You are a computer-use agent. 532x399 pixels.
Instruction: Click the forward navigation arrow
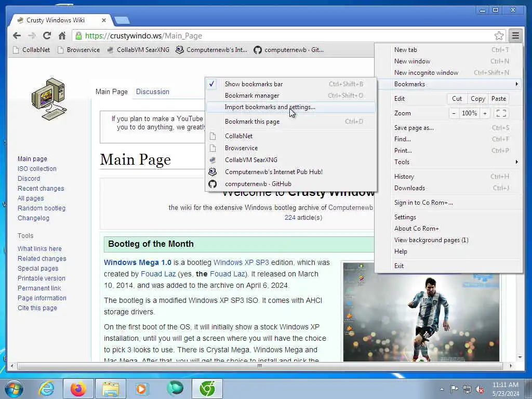(32, 36)
